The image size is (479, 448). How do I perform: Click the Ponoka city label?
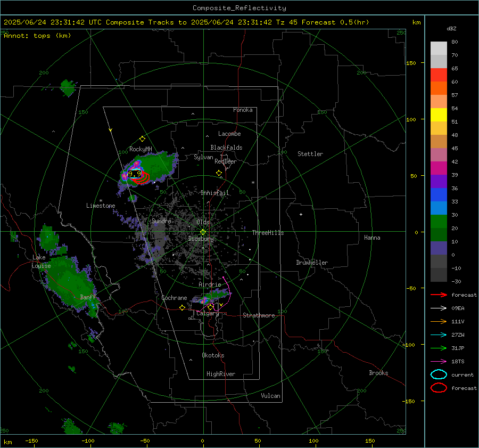pos(243,110)
